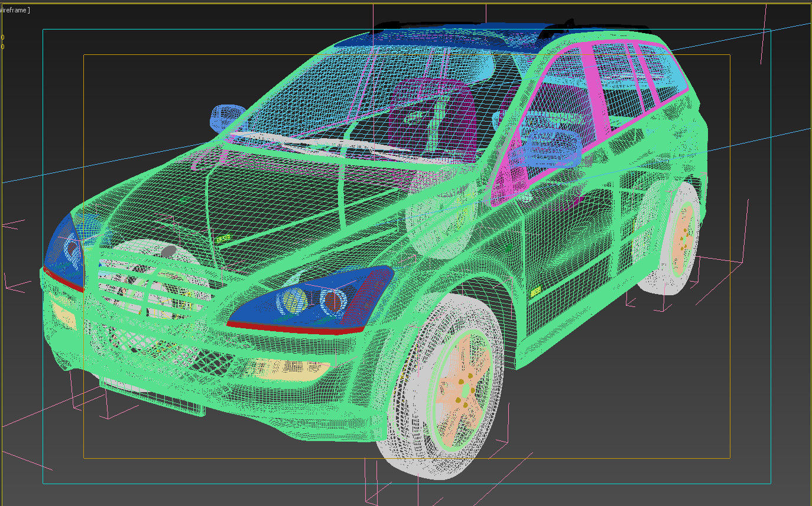Select the round orange headlight lens near the wheel
812x506 pixels.
(333, 301)
